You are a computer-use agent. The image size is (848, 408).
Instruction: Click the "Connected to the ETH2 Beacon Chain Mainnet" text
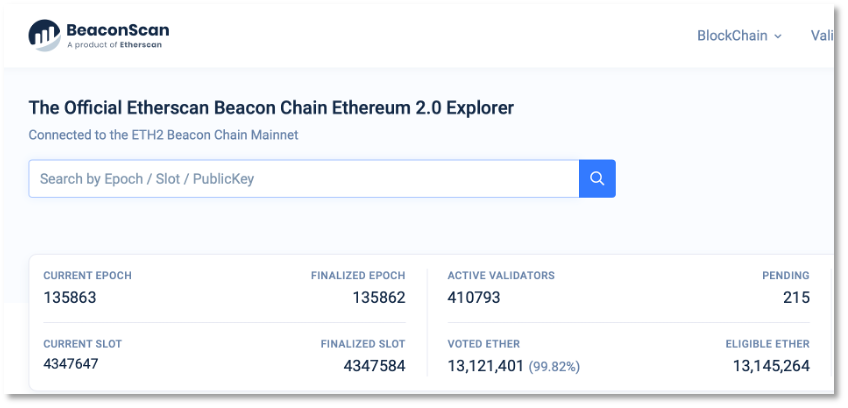(163, 134)
